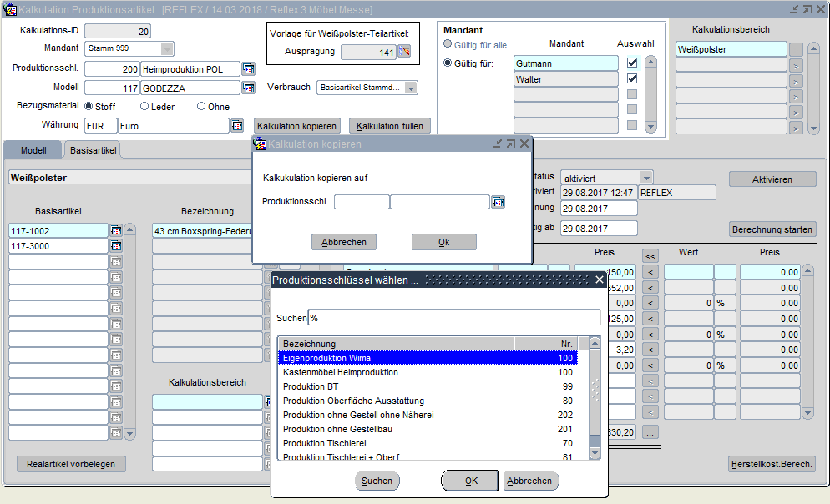
Task: Click the icon beside Ausprägung 141 field
Action: pyautogui.click(x=405, y=52)
